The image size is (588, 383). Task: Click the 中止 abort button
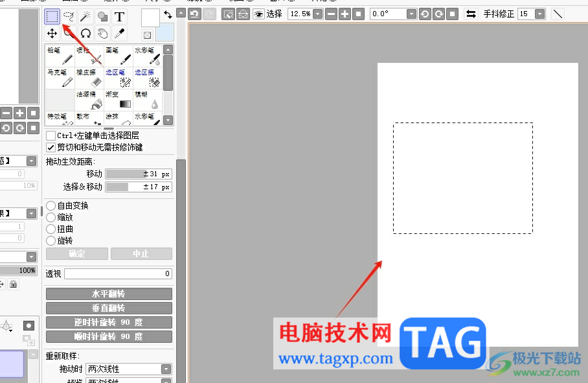point(141,253)
